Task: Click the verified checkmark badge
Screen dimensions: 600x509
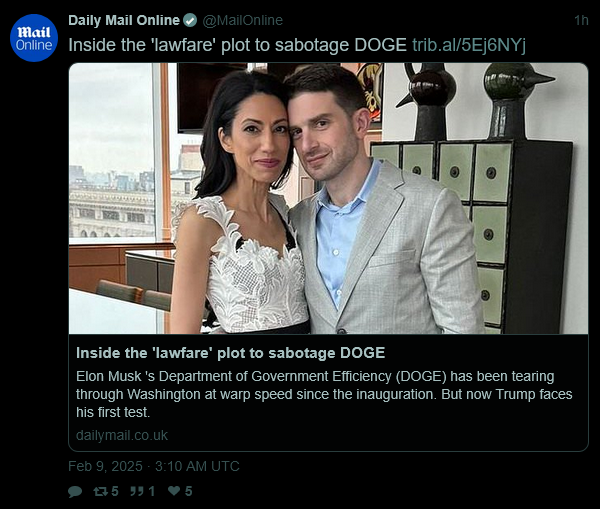Action: [x=190, y=20]
